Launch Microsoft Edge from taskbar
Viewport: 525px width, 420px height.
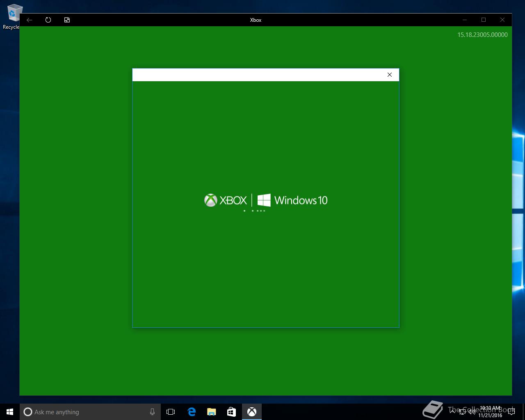191,412
